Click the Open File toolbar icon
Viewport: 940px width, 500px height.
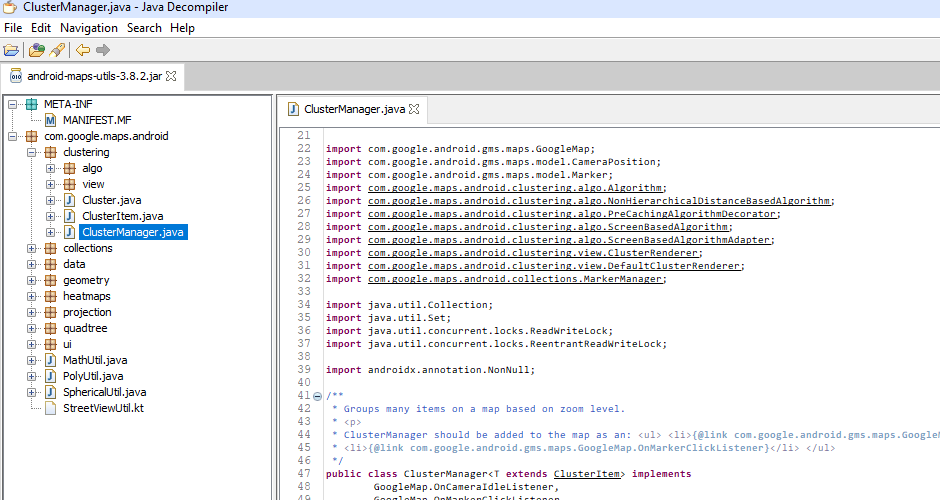11,50
